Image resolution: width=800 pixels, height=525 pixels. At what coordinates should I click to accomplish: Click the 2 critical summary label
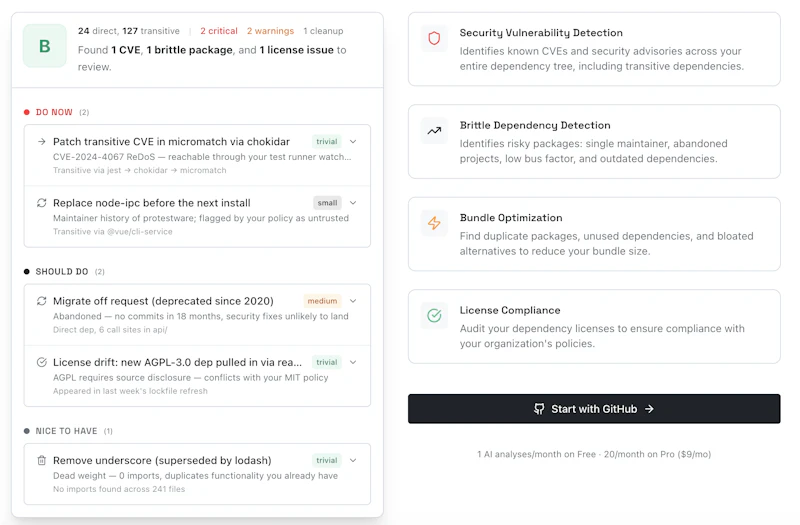(219, 31)
